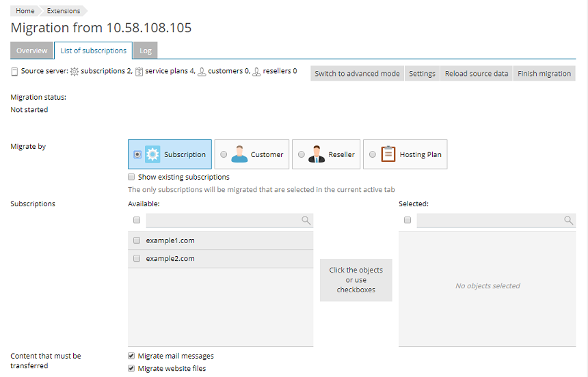The height and width of the screenshot is (377, 588).
Task: Switch to the Log tab
Action: [146, 51]
